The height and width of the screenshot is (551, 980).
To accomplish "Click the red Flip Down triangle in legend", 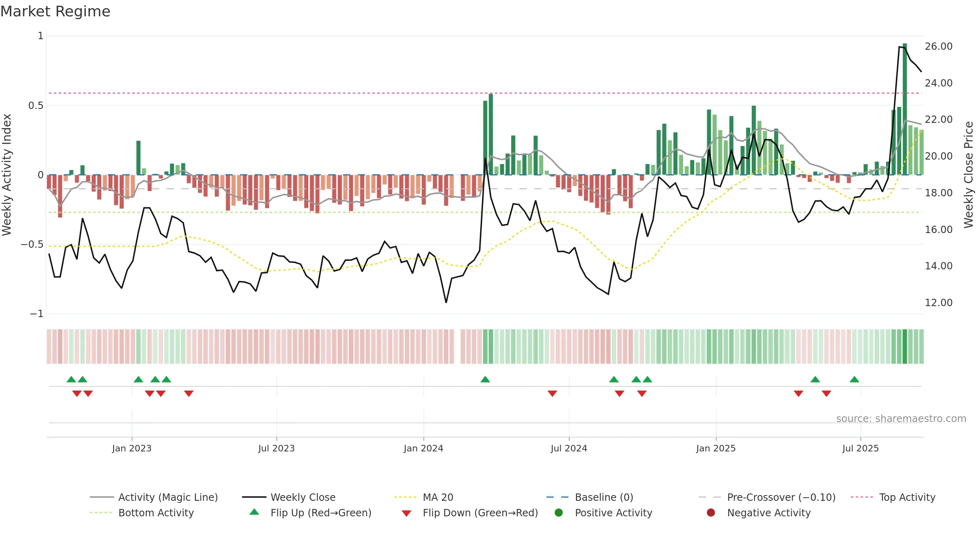I will [406, 513].
